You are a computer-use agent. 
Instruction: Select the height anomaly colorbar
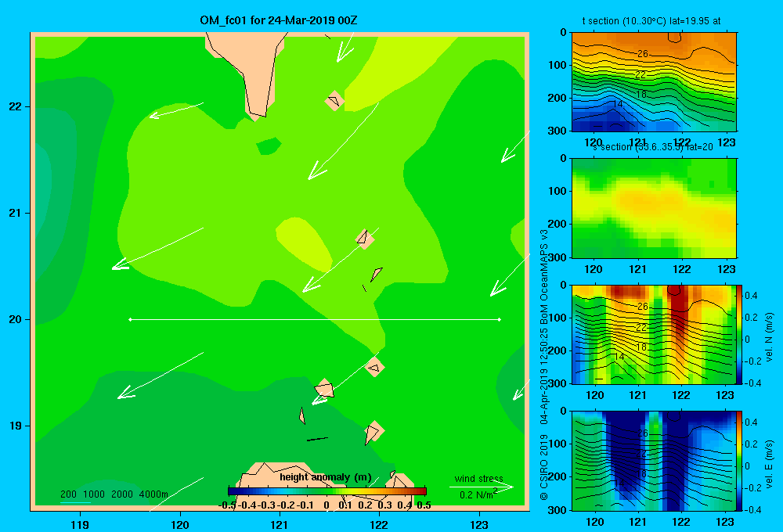point(327,491)
